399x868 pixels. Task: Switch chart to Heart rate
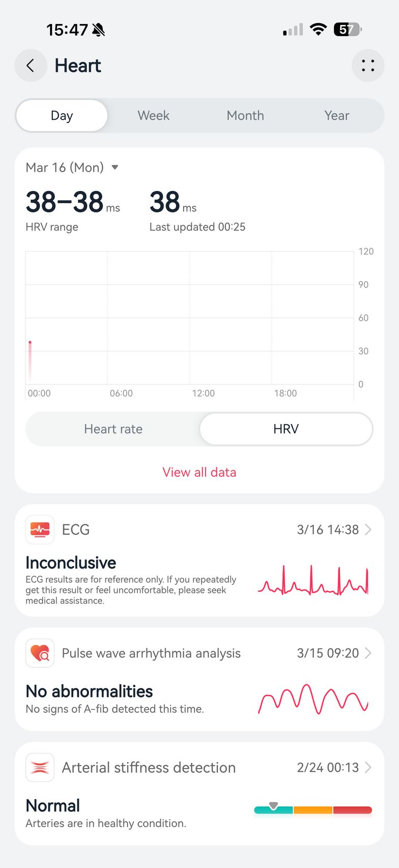click(113, 429)
